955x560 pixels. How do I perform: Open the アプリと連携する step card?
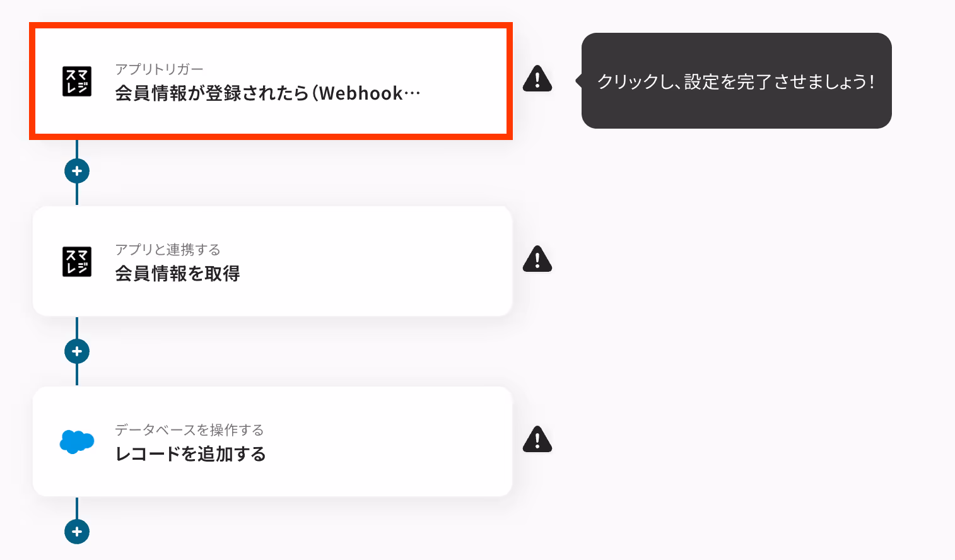click(272, 261)
